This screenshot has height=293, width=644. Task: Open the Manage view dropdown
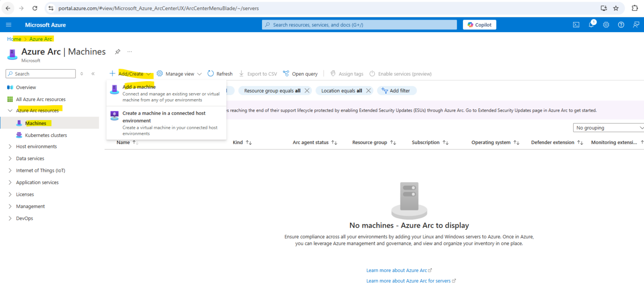click(179, 73)
